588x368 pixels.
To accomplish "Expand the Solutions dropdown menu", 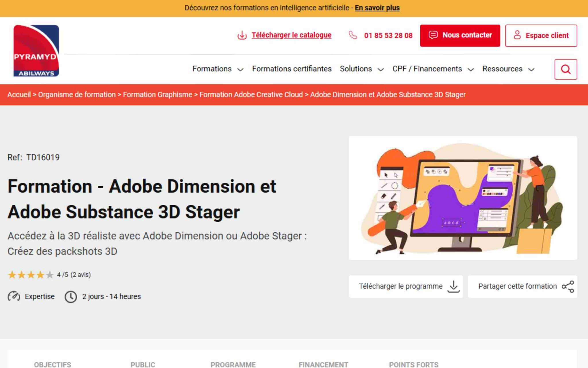I will point(362,69).
